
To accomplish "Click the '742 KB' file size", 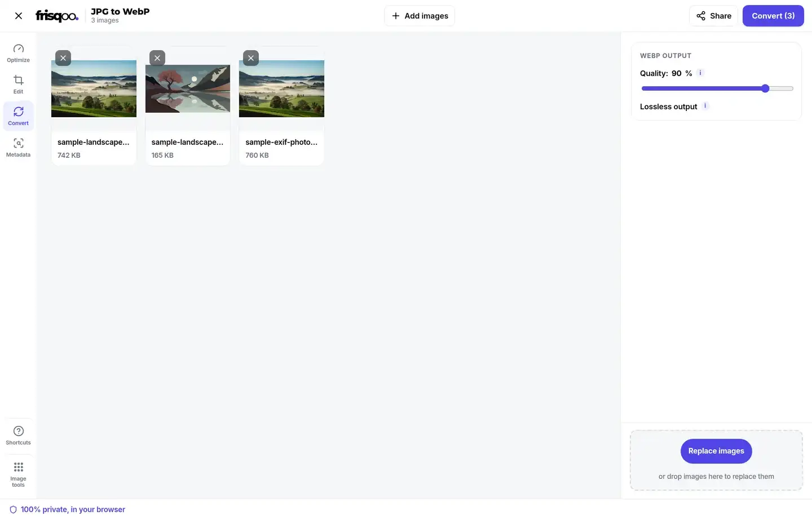I will pos(69,155).
